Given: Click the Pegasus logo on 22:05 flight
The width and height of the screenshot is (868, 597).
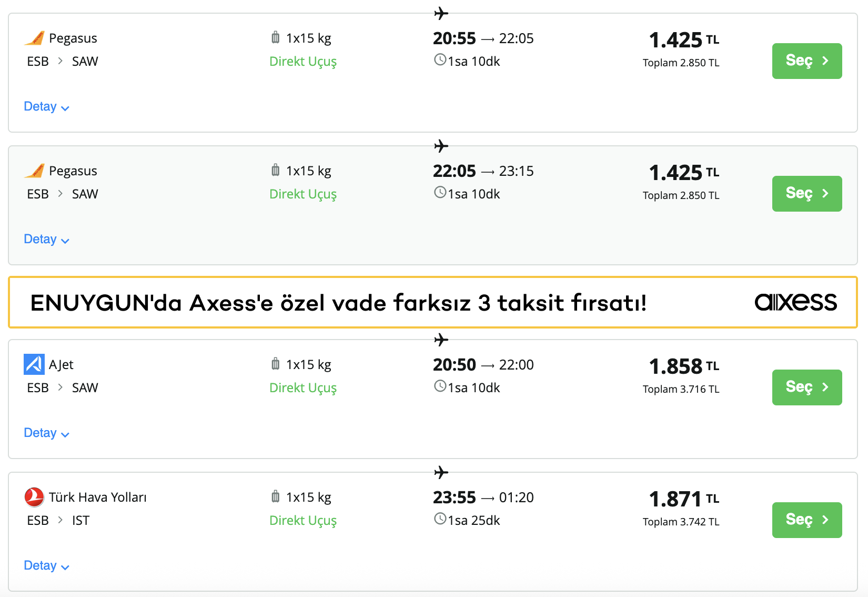Looking at the screenshot, I should [x=35, y=171].
